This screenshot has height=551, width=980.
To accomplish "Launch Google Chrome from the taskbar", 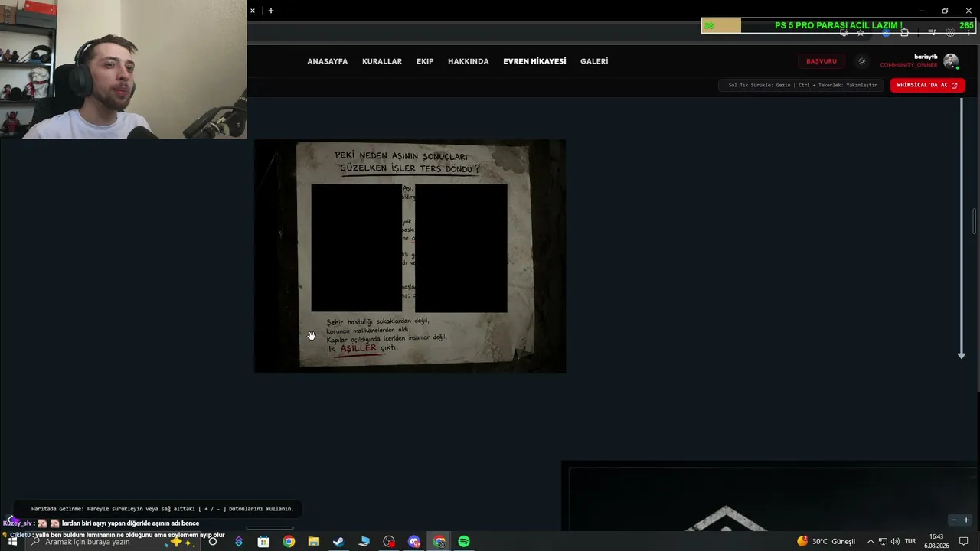I will pos(289,542).
